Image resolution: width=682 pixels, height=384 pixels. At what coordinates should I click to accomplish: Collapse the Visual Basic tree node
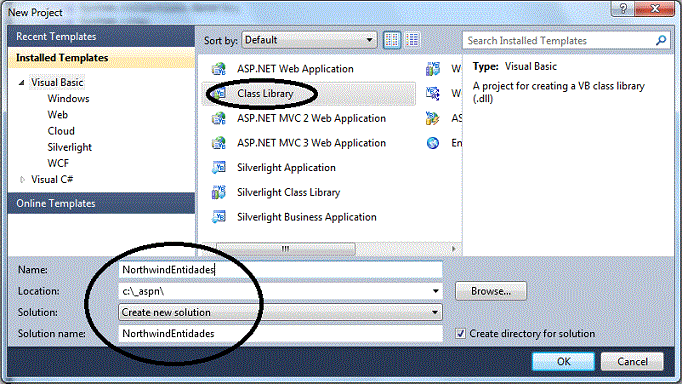(x=21, y=83)
